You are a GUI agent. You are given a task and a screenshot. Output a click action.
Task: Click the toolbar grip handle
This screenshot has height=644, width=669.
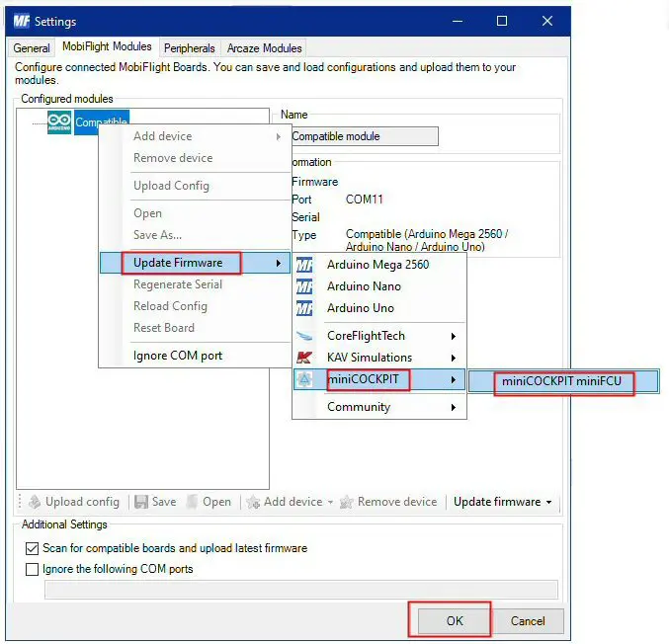point(20,502)
